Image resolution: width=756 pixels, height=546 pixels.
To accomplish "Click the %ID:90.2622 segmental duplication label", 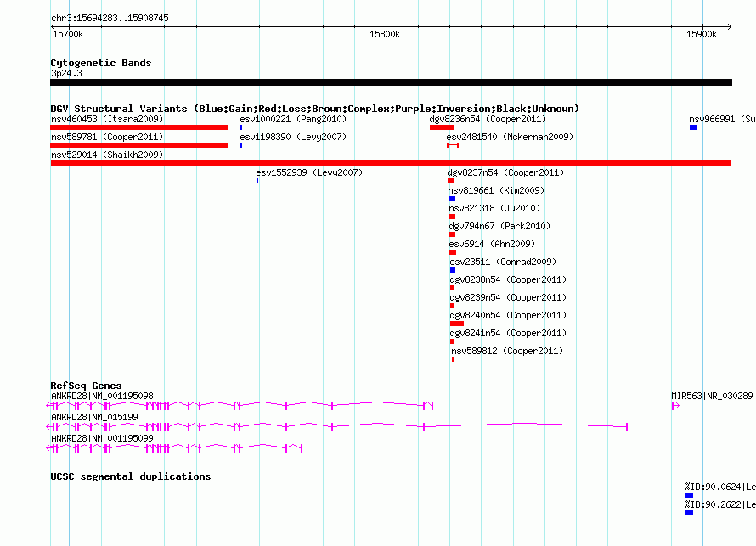I will click(720, 504).
